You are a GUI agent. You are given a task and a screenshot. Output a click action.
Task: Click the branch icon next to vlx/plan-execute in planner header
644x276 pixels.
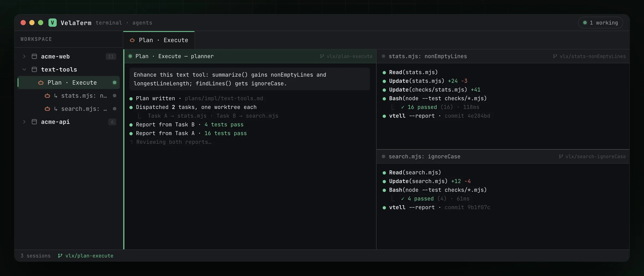click(322, 56)
